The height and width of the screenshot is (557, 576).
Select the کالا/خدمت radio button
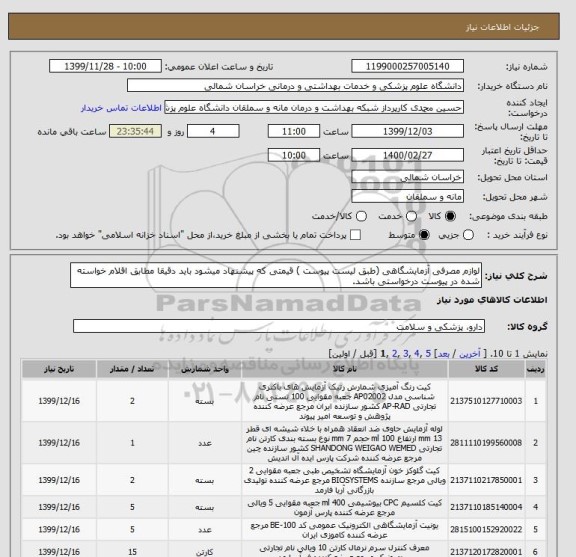[x=361, y=216]
